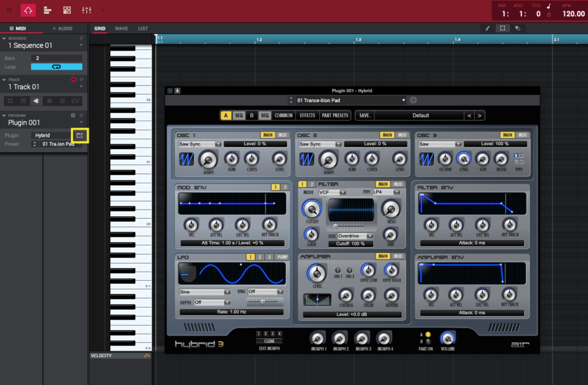The height and width of the screenshot is (385, 588).
Task: Open the Plugin 001 program dropdown
Action: coord(82,123)
